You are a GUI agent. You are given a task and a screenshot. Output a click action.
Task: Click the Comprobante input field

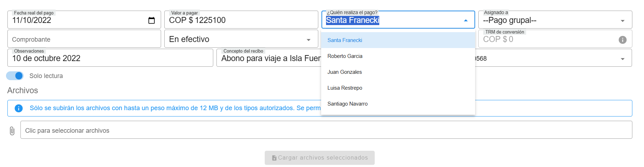click(x=84, y=39)
